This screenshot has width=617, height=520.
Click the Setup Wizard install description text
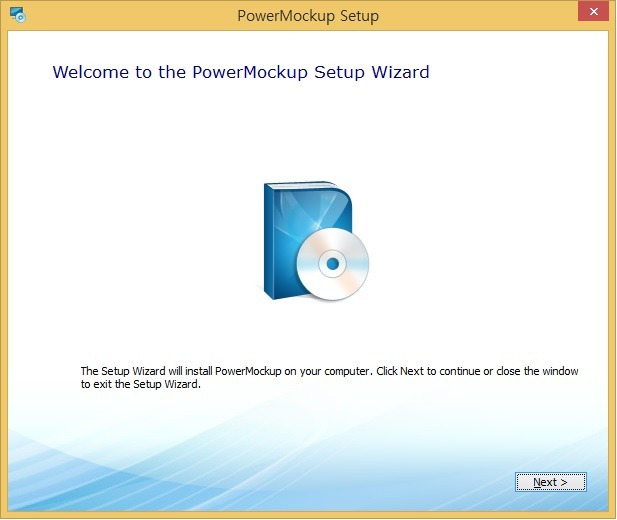[329, 378]
